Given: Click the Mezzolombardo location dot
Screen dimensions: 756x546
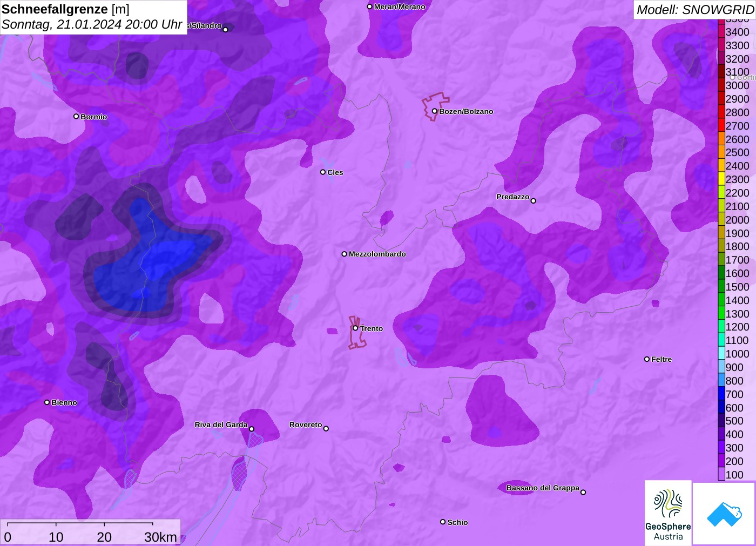Looking at the screenshot, I should [x=345, y=254].
